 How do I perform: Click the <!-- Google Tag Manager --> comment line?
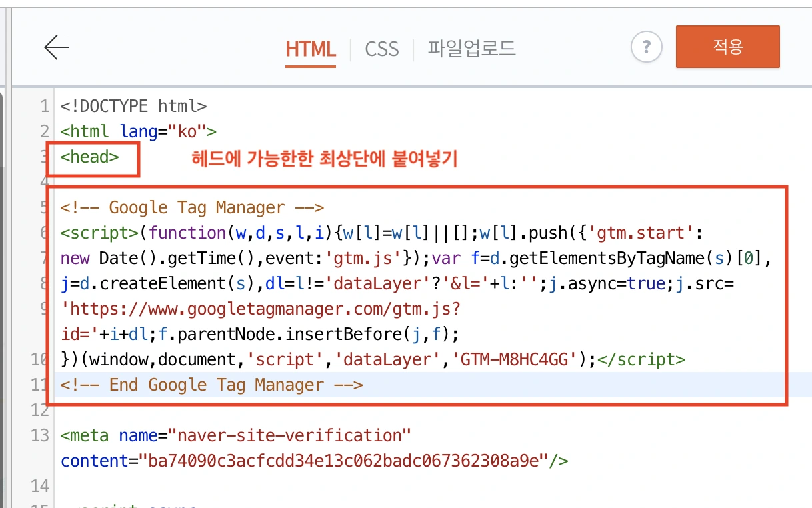[x=192, y=207]
